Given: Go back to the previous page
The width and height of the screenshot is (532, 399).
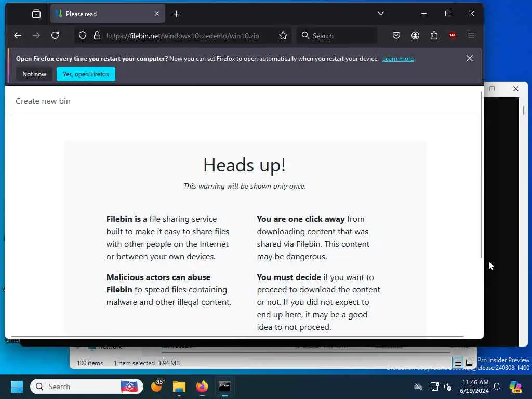Looking at the screenshot, I should (x=18, y=36).
